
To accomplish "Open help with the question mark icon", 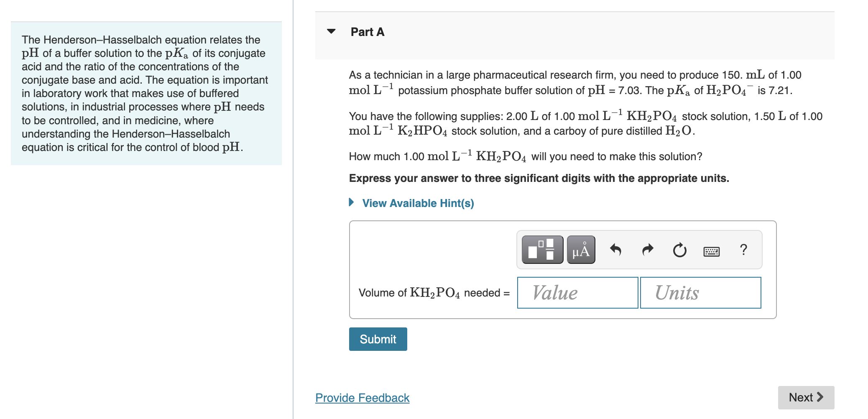I will (x=743, y=250).
